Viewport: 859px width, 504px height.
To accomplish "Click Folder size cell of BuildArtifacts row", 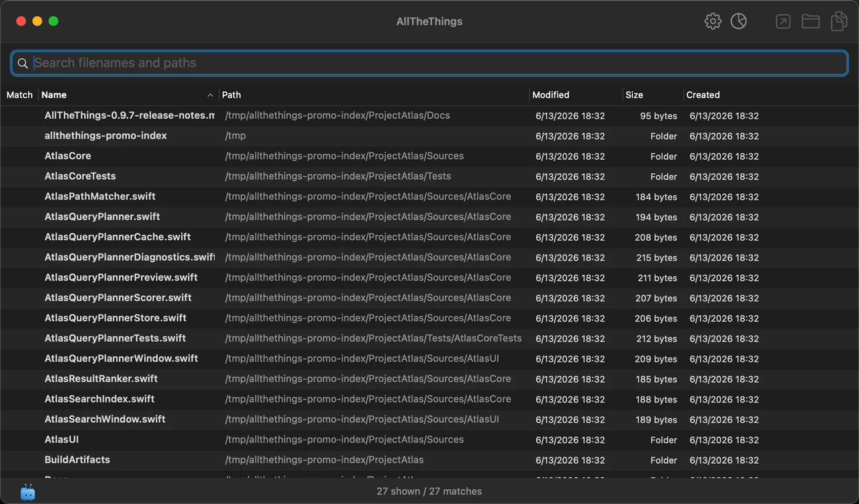I will pyautogui.click(x=664, y=460).
